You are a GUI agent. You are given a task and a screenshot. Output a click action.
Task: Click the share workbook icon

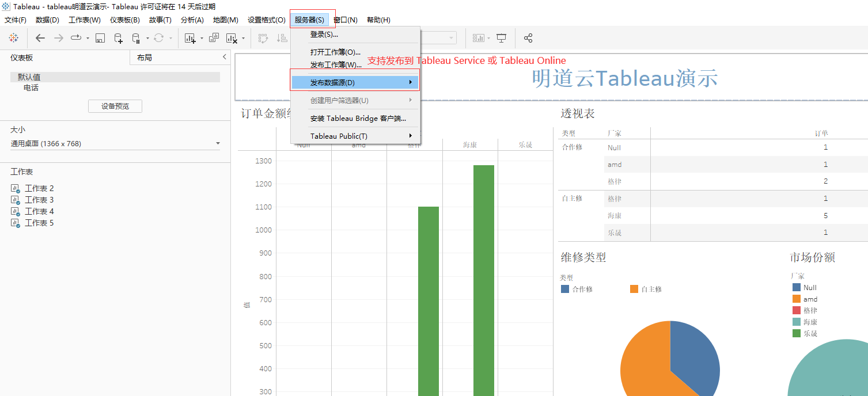click(x=528, y=38)
